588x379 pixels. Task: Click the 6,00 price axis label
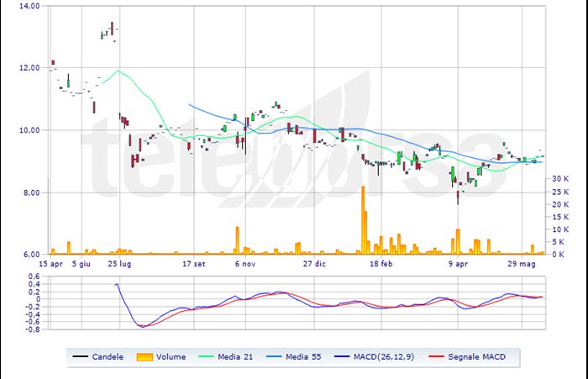coord(32,255)
